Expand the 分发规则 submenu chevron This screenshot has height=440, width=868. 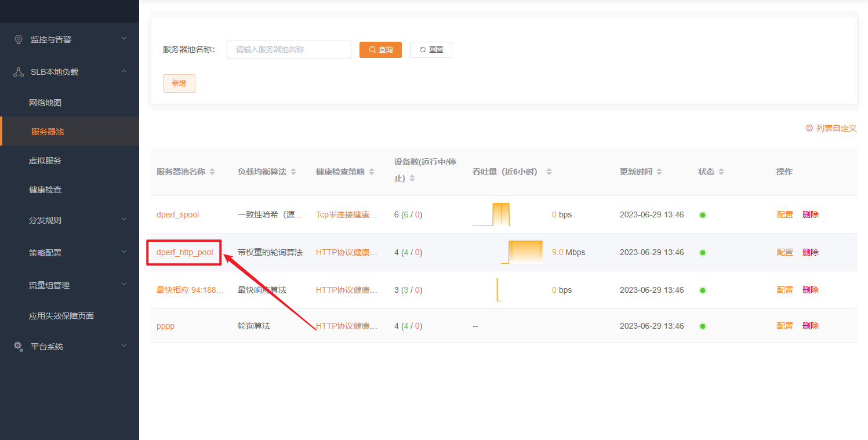tap(124, 220)
